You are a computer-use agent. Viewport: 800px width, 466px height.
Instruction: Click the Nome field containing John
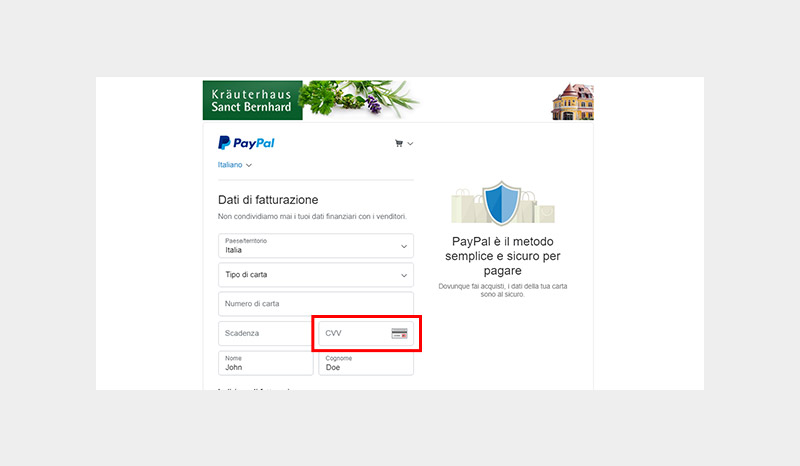[x=265, y=363]
